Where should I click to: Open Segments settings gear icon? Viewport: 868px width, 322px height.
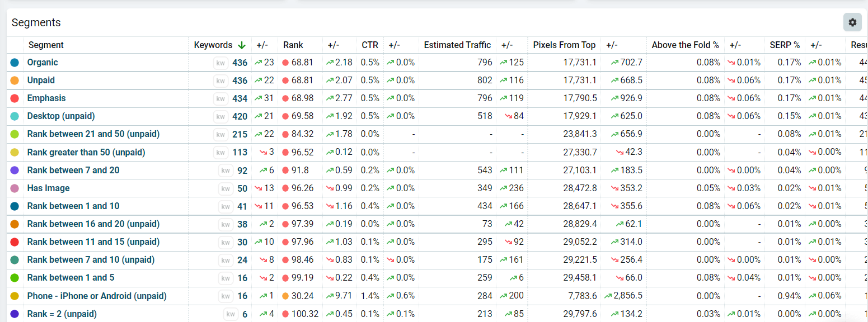(852, 22)
